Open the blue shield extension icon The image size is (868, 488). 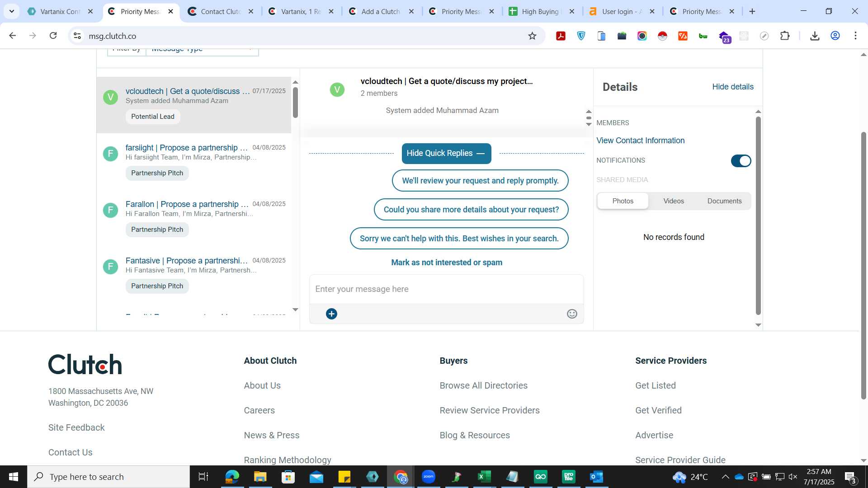(x=581, y=36)
